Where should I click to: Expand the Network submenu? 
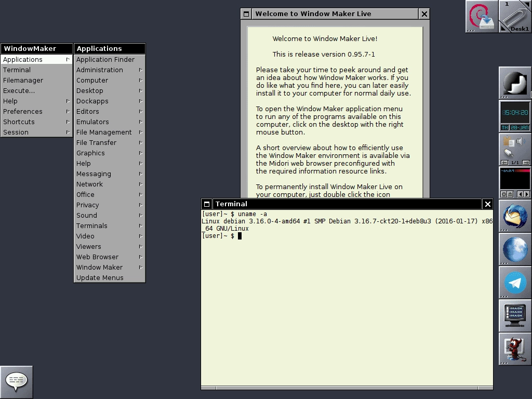[x=110, y=184]
